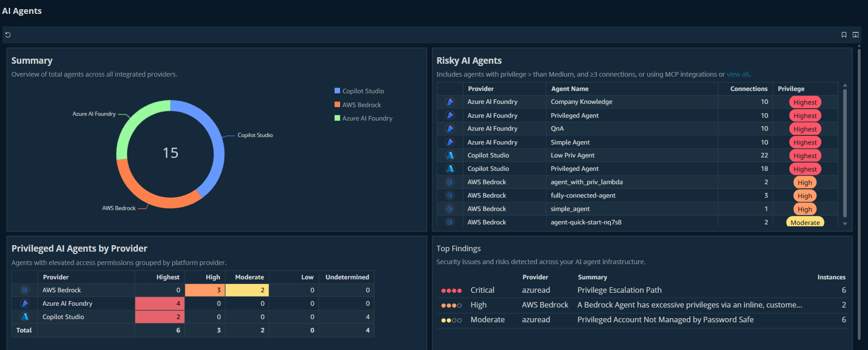Toggle the AWS Bedrock legend swatch
This screenshot has height=350, width=868.
tap(337, 105)
